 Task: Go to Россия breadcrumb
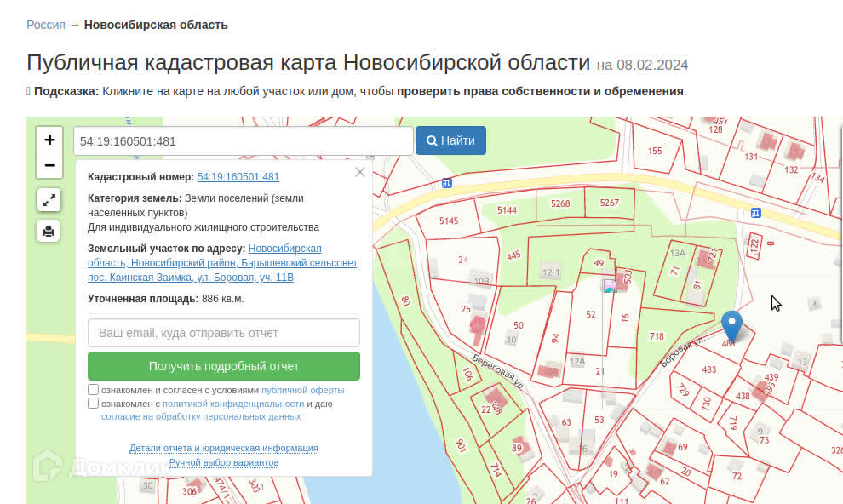click(46, 25)
